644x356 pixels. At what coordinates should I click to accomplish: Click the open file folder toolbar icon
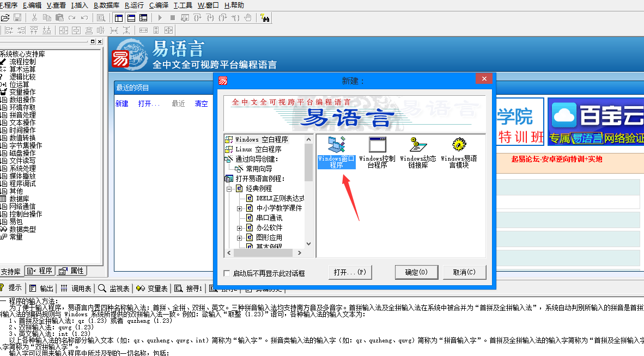(5, 17)
